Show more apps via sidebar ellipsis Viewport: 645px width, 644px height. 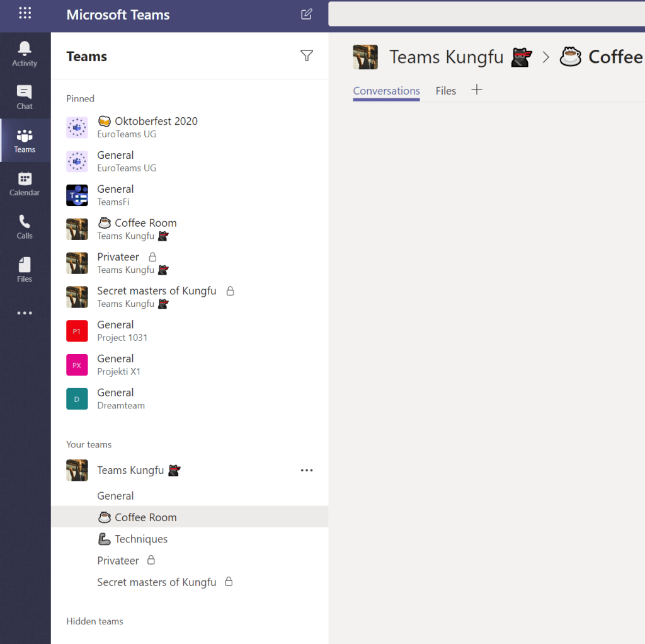(25, 313)
